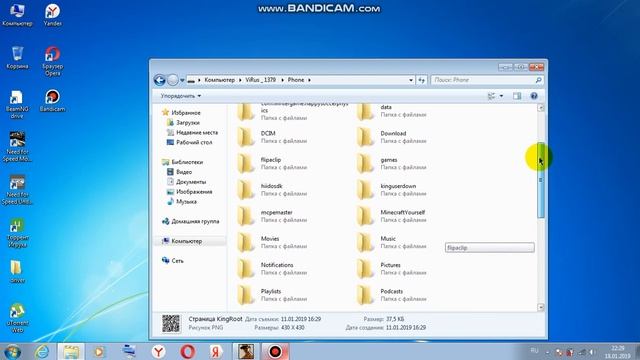The image size is (640, 360).
Task: Expand the chevron after Phone in path
Action: [x=309, y=80]
